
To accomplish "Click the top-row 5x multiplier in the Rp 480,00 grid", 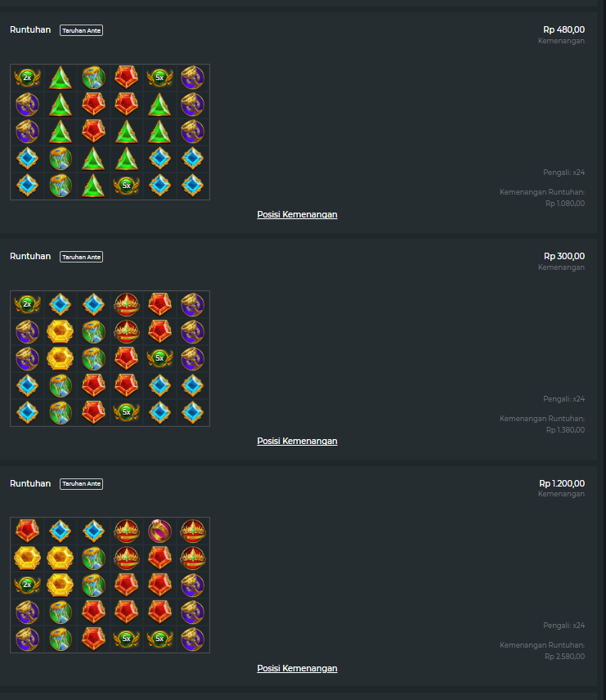I will (159, 78).
